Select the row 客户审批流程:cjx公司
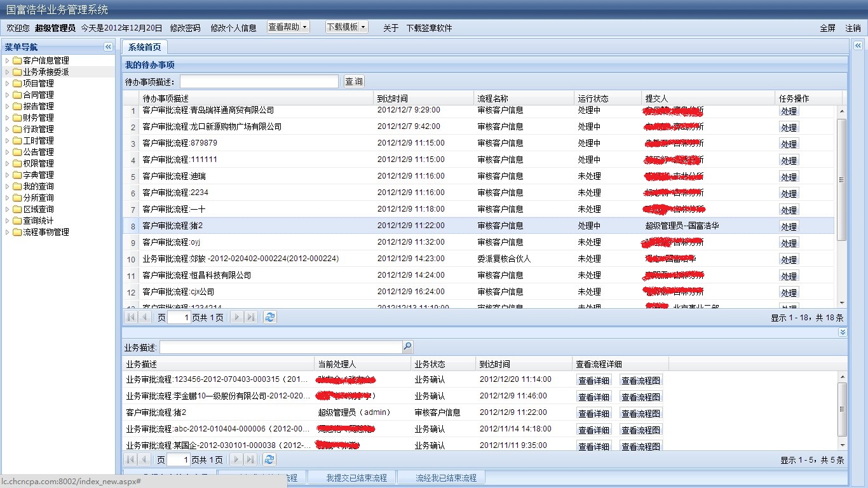Viewport: 868px width, 488px height. [x=478, y=292]
